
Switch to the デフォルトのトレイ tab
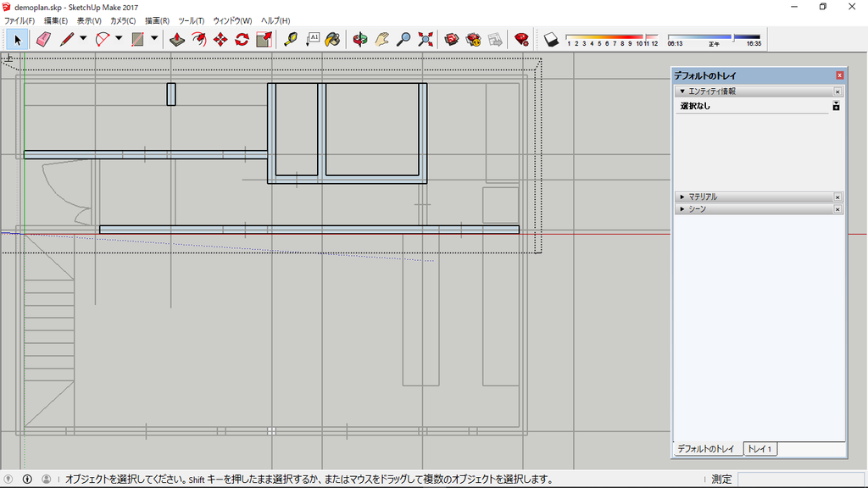706,449
